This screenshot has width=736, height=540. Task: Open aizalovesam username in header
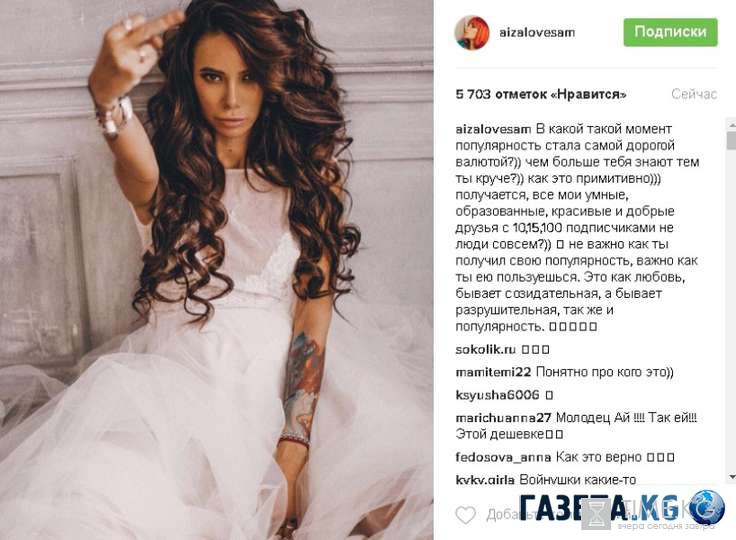[537, 32]
